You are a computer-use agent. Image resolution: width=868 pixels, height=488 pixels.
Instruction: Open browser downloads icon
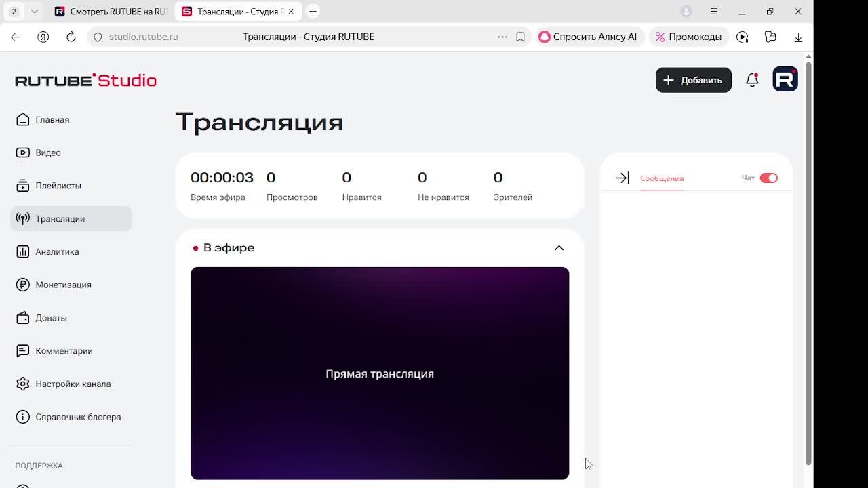click(798, 37)
